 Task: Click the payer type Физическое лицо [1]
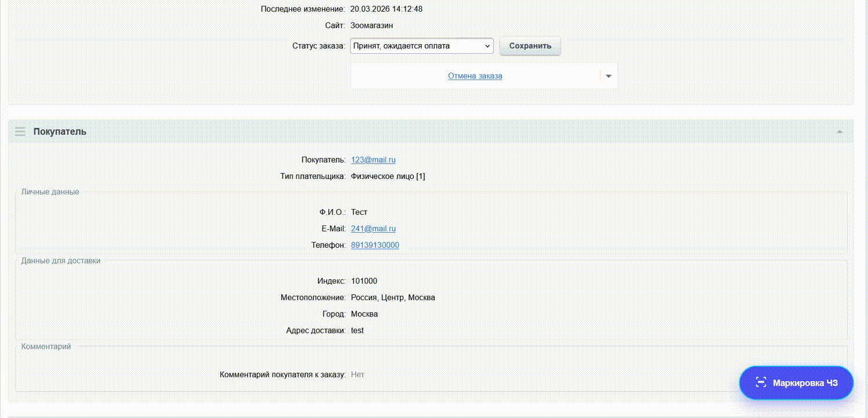click(x=388, y=176)
